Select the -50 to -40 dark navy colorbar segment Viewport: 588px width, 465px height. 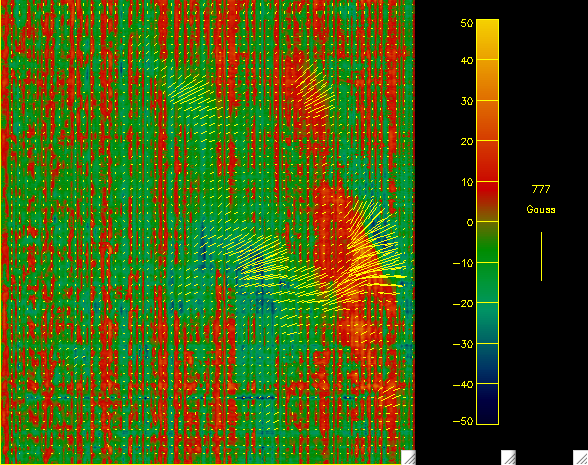(487, 404)
